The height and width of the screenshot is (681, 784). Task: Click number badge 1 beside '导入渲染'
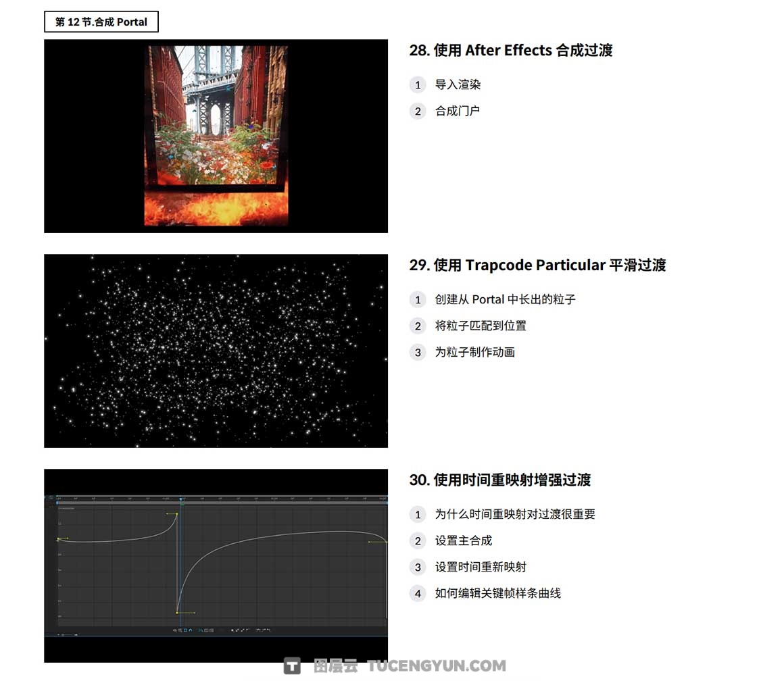[418, 85]
